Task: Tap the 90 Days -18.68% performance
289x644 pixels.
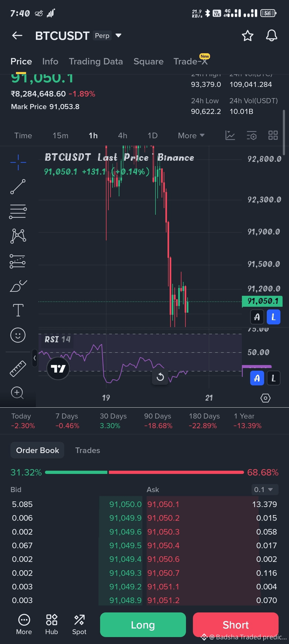Action: 158,421
